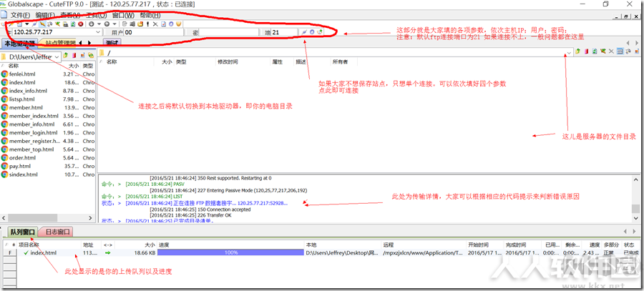Click log line 227 Entering Passive Mode
Image resolution: width=644 pixels, height=291 pixels.
click(x=228, y=190)
